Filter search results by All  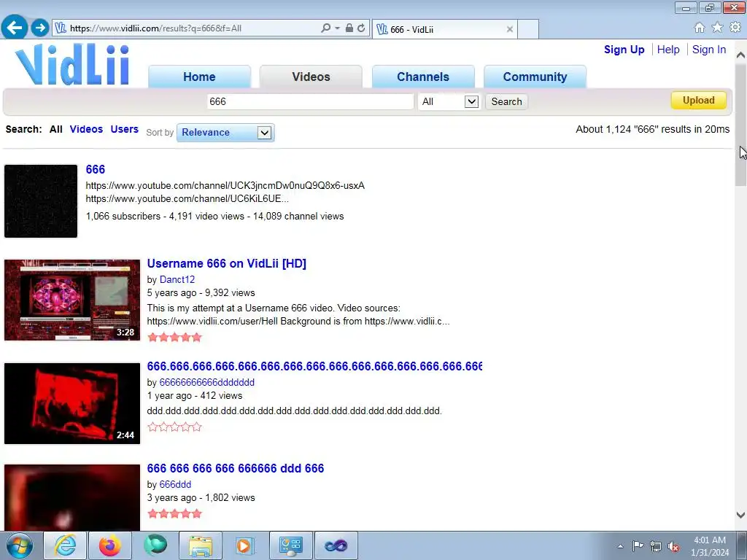pos(55,129)
